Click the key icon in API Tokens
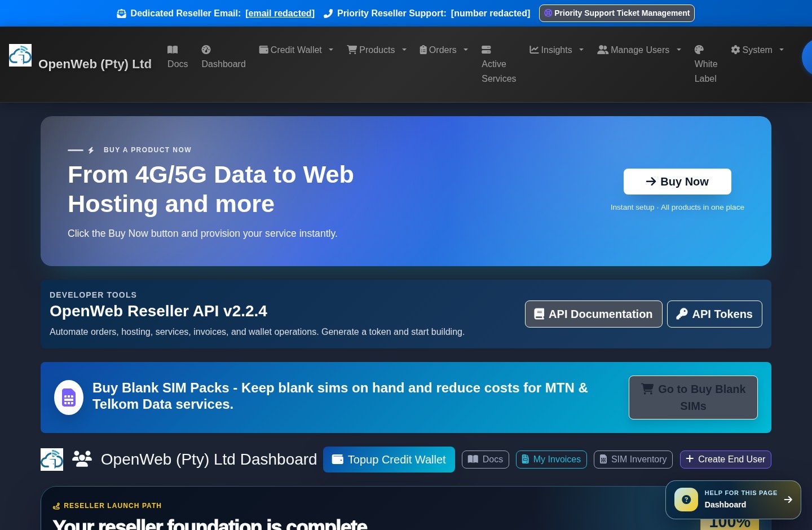Viewport: 812px width, 530px height. pyautogui.click(x=682, y=314)
